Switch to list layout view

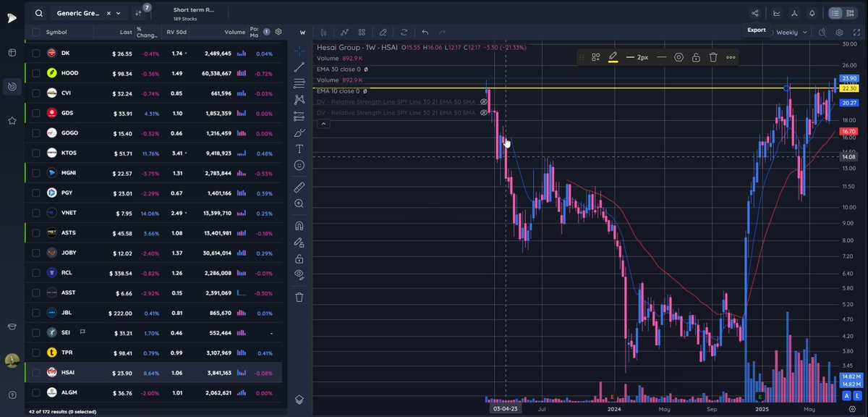(835, 13)
